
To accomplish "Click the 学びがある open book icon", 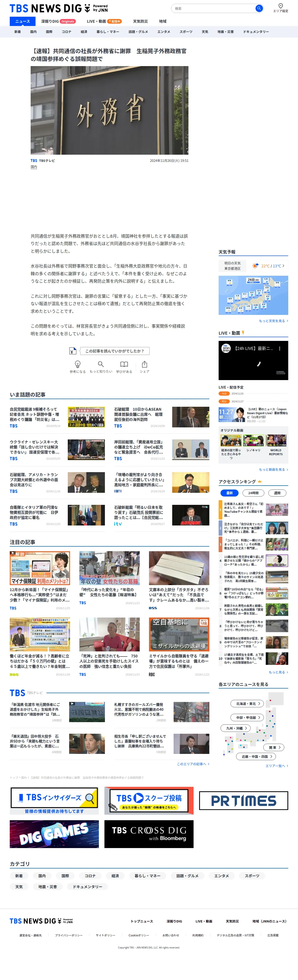I will (x=124, y=364).
